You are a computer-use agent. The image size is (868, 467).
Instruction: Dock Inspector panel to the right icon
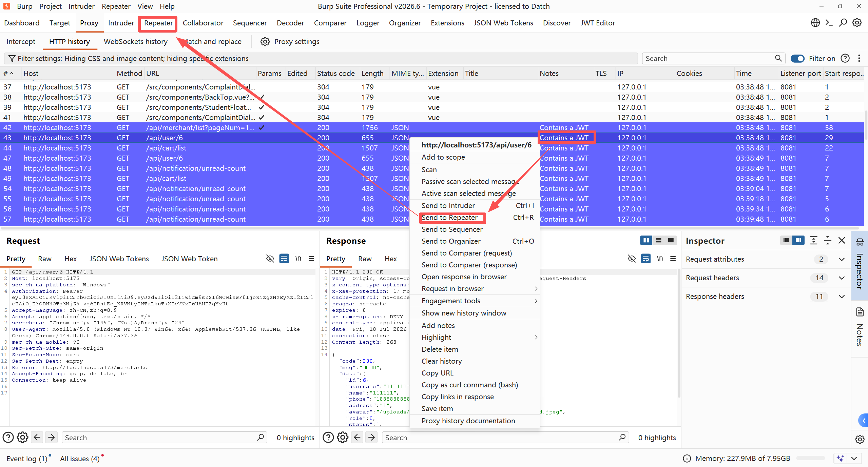[x=798, y=240]
